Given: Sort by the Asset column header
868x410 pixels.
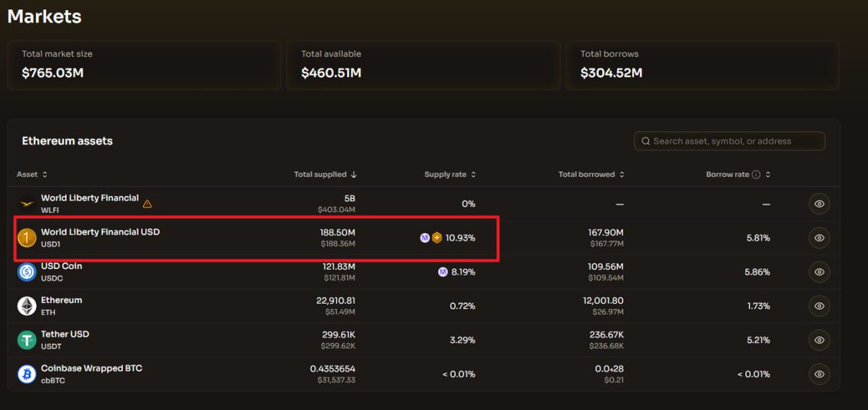Looking at the screenshot, I should point(33,174).
